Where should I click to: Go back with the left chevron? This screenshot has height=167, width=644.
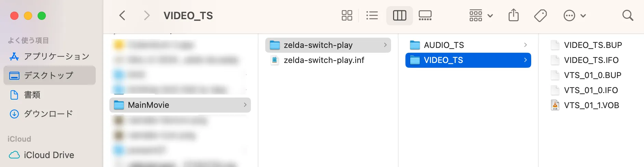122,15
